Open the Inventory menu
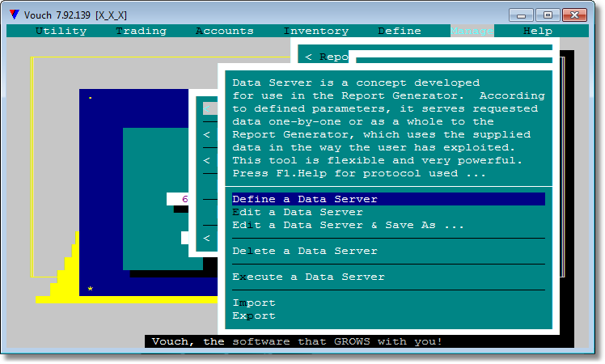The width and height of the screenshot is (605, 364). coord(316,31)
